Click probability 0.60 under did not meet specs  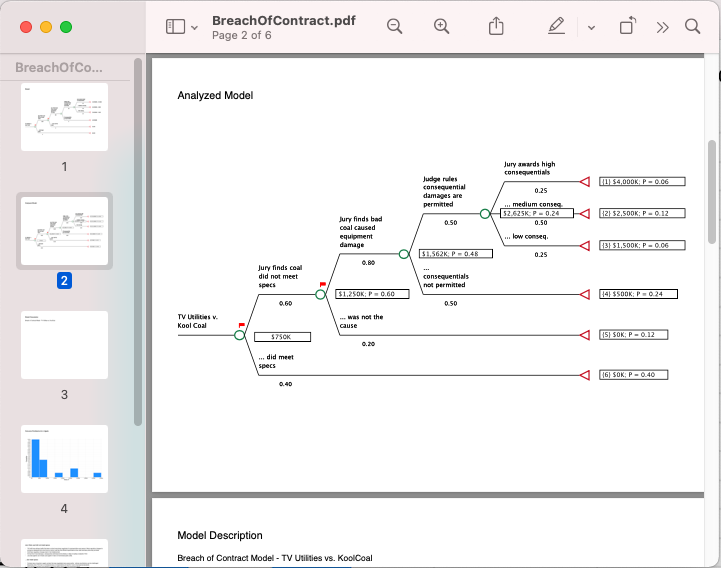tap(286, 303)
